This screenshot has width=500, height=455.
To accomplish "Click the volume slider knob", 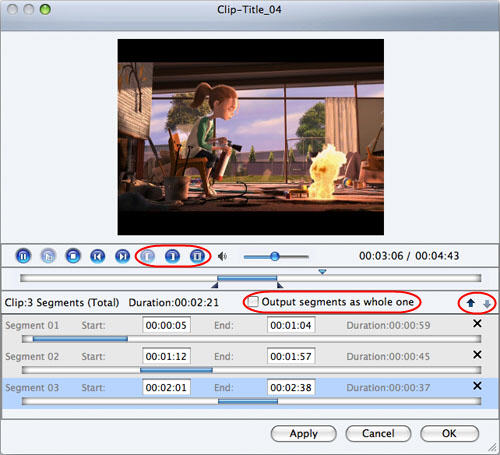I will point(275,256).
